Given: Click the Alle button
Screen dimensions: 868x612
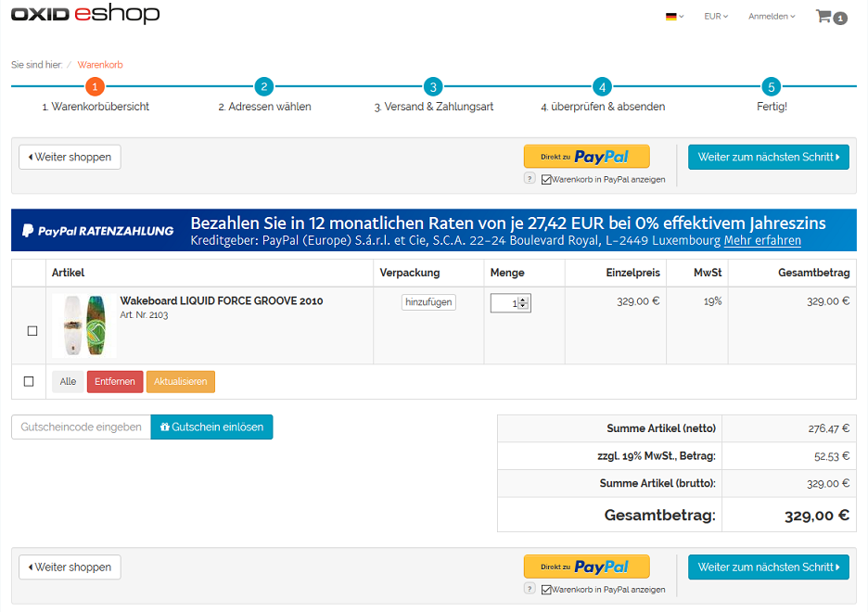Looking at the screenshot, I should point(68,382).
